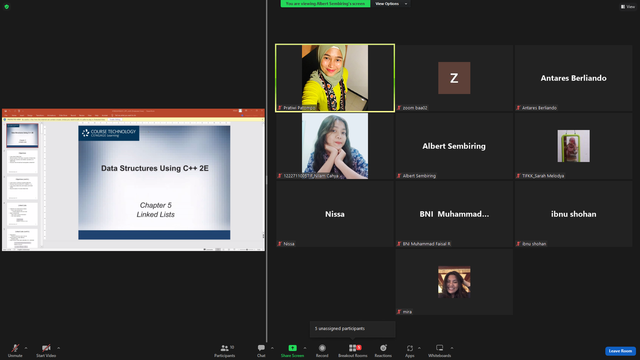Click the Leave Room button
Image resolution: width=640 pixels, height=360 pixels.
click(620, 351)
